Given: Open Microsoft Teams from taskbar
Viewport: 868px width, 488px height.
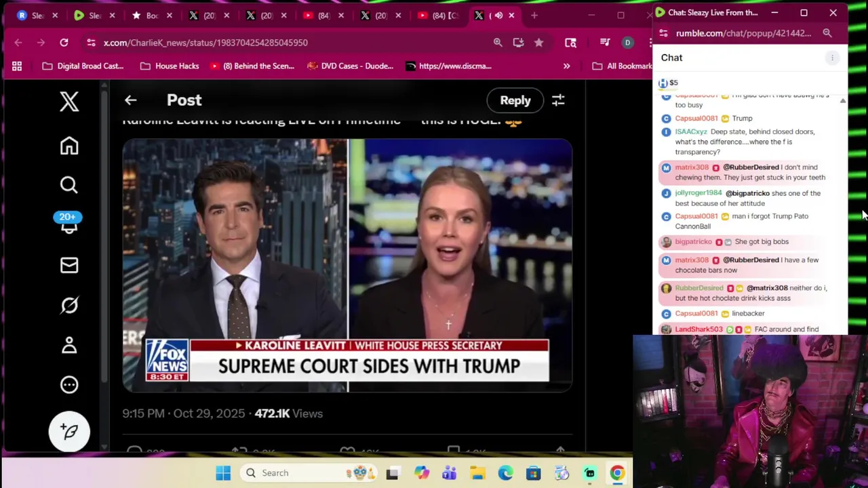Looking at the screenshot, I should click(450, 473).
